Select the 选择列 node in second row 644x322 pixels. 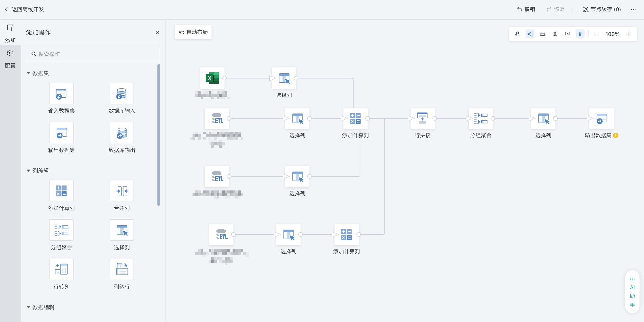coord(297,118)
